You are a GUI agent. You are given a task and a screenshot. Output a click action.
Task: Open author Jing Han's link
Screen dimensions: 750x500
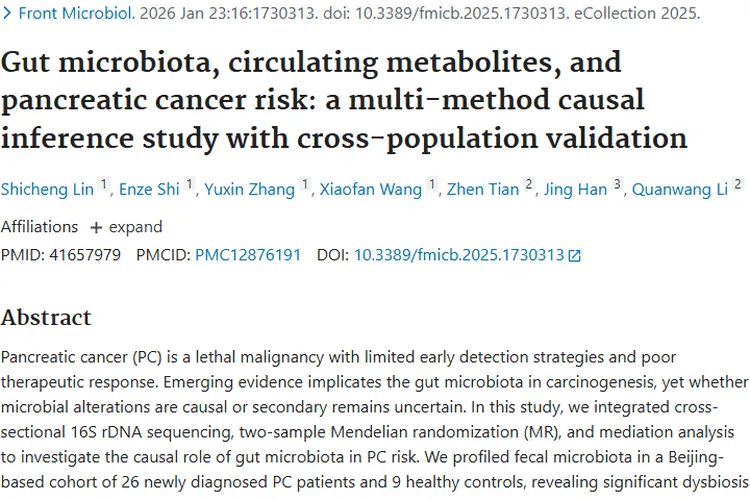click(574, 189)
